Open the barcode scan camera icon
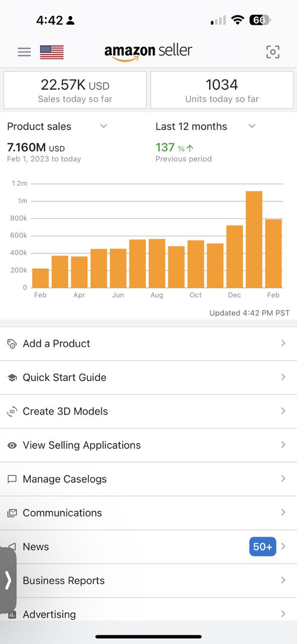 click(x=272, y=52)
